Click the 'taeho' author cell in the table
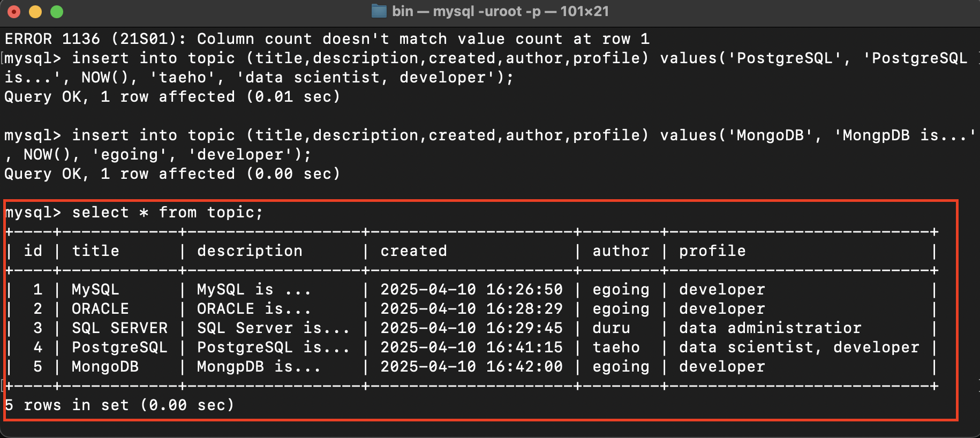This screenshot has height=438, width=980. coord(616,348)
